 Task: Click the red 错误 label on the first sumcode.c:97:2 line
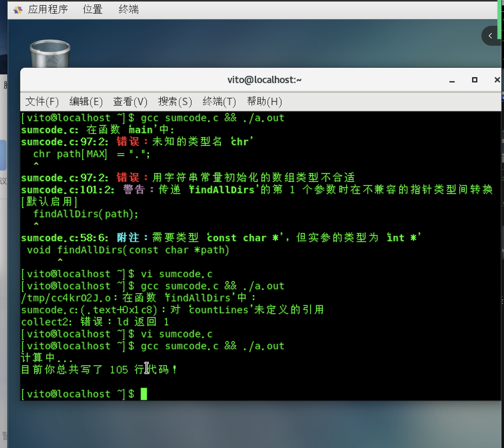pyautogui.click(x=128, y=142)
